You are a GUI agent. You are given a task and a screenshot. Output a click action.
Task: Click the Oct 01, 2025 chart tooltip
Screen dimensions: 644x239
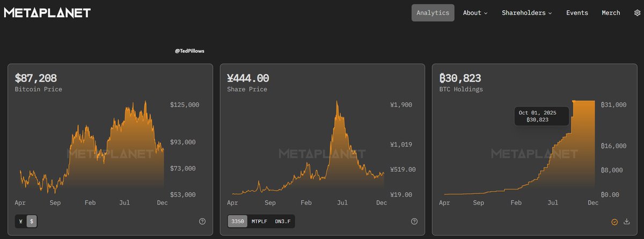(x=541, y=116)
